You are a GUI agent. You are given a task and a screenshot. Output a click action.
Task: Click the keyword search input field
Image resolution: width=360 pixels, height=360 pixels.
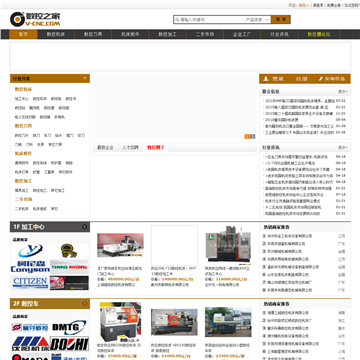coord(212,20)
